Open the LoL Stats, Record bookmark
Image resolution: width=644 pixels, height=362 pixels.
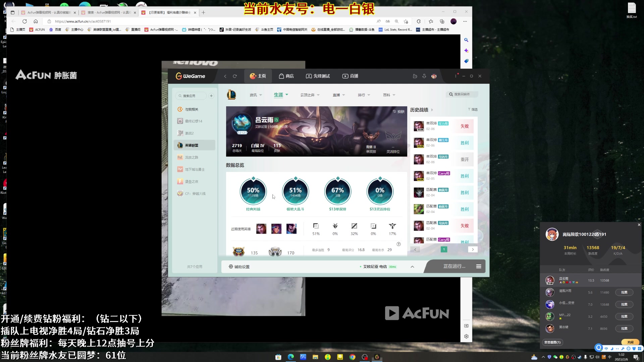[x=395, y=29]
